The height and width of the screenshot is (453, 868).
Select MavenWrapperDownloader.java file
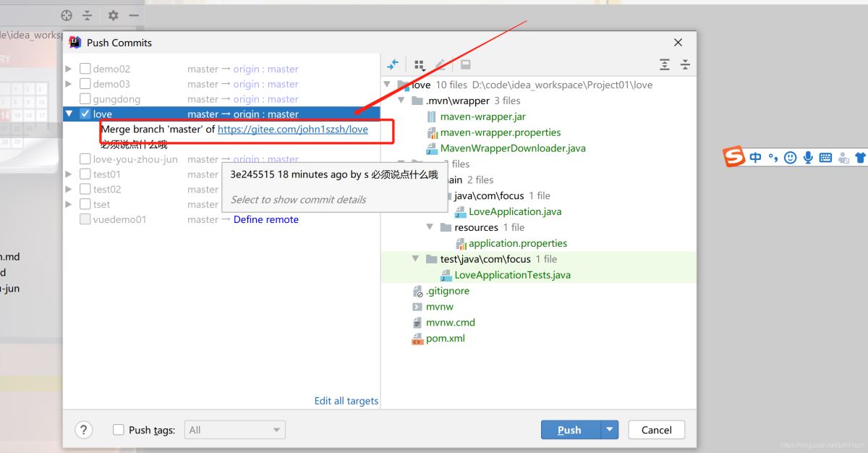point(513,148)
